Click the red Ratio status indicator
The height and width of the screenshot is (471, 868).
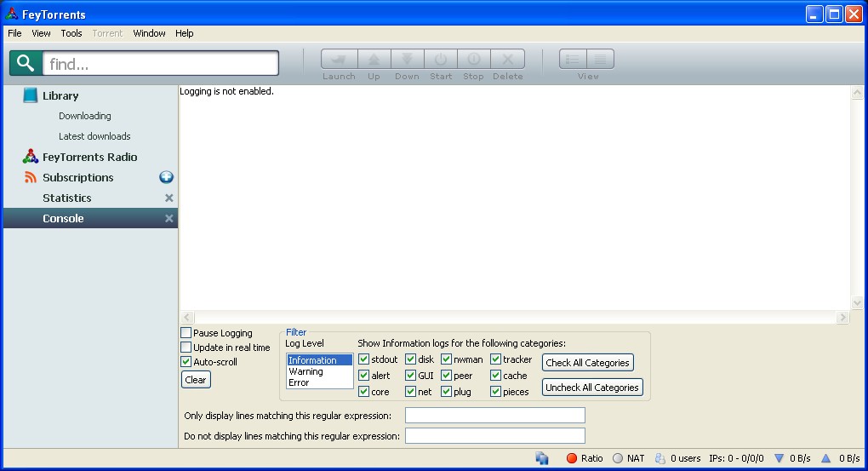pos(572,458)
